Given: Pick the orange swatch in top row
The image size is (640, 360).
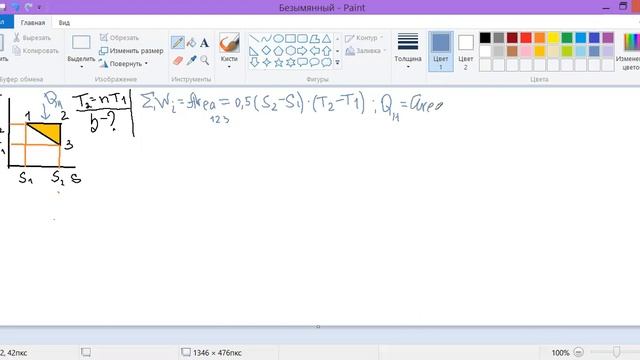Looking at the screenshot, I should pyautogui.click(x=540, y=38).
